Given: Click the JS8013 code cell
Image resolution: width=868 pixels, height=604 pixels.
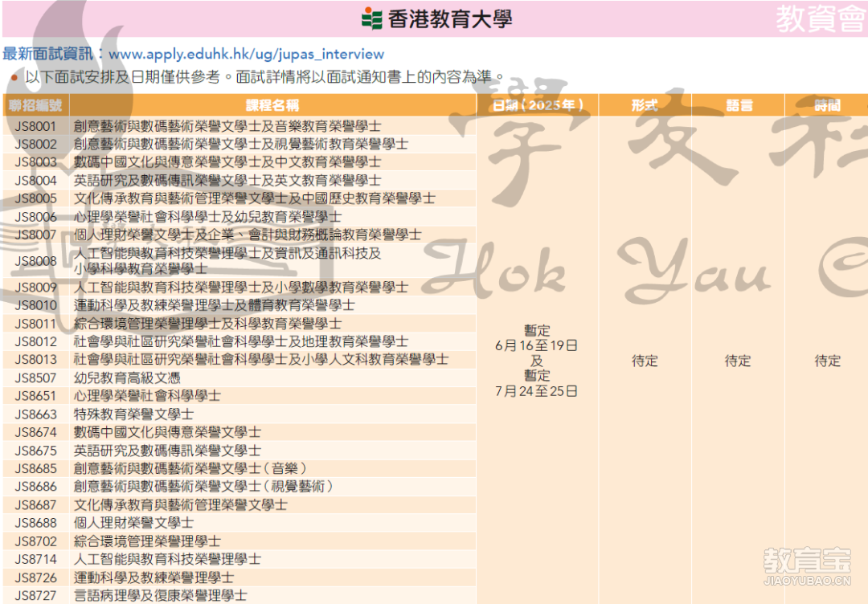Looking at the screenshot, I should [35, 360].
